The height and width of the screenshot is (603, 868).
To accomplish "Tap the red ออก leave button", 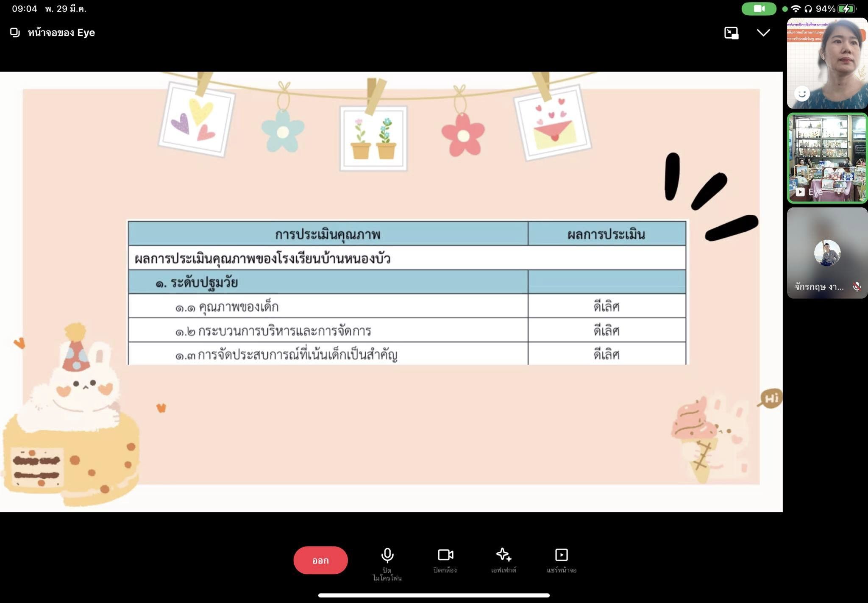I will point(320,560).
